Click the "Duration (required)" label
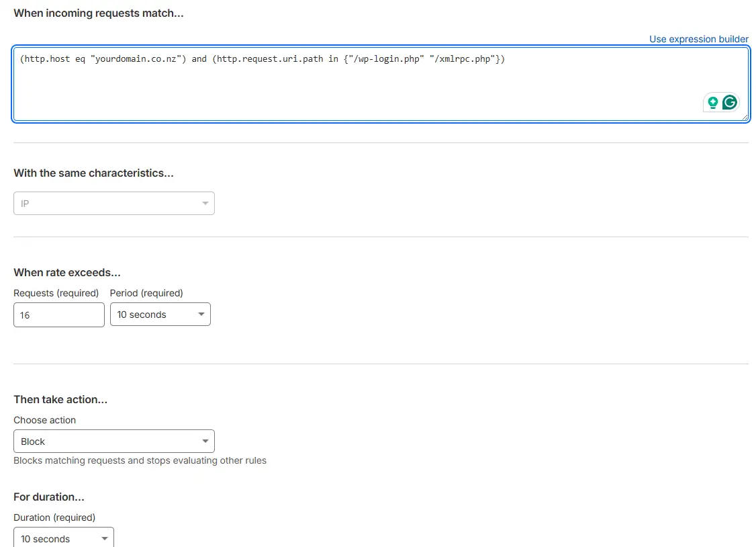 [x=54, y=517]
